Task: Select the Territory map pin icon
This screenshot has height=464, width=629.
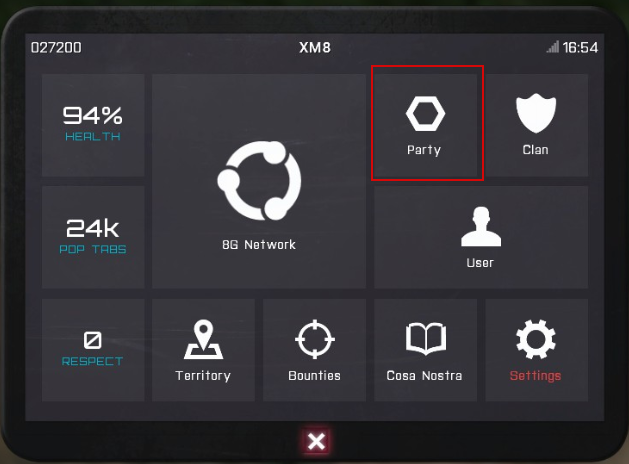Action: 203,339
